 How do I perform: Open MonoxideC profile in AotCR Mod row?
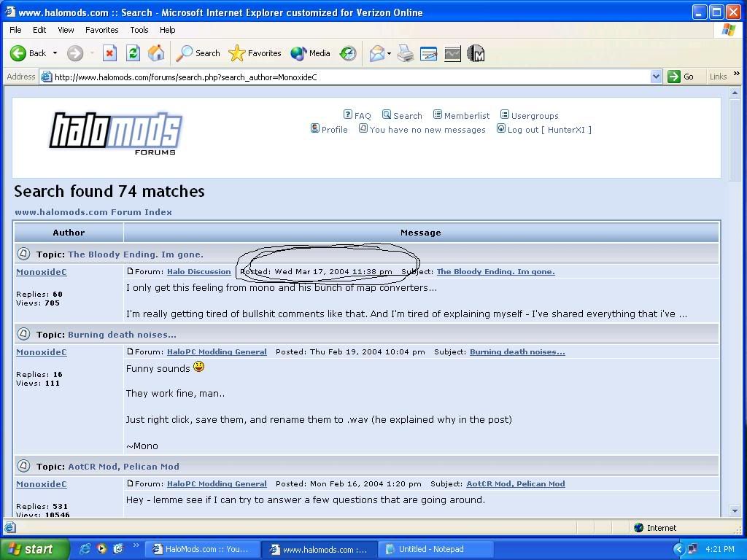(x=42, y=484)
